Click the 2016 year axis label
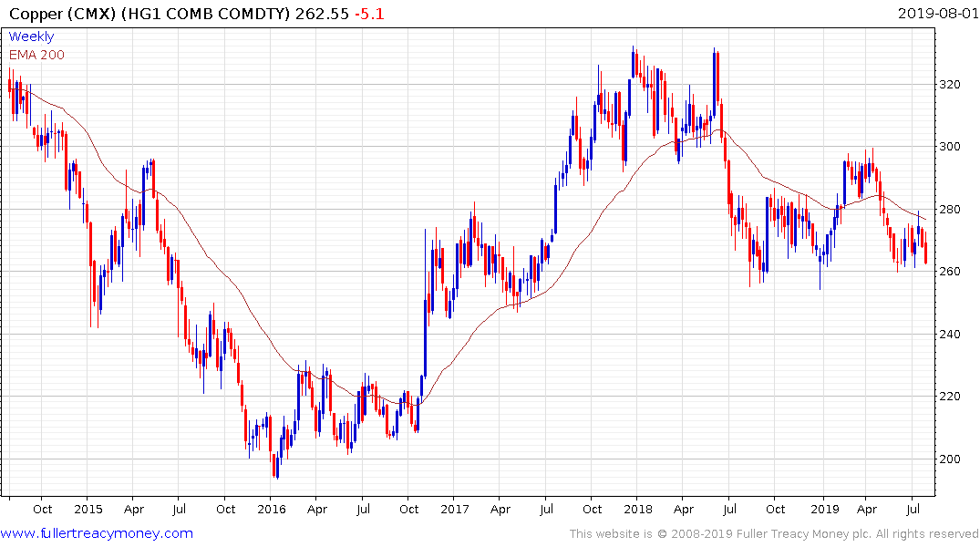The width and height of the screenshot is (980, 547). pyautogui.click(x=272, y=509)
